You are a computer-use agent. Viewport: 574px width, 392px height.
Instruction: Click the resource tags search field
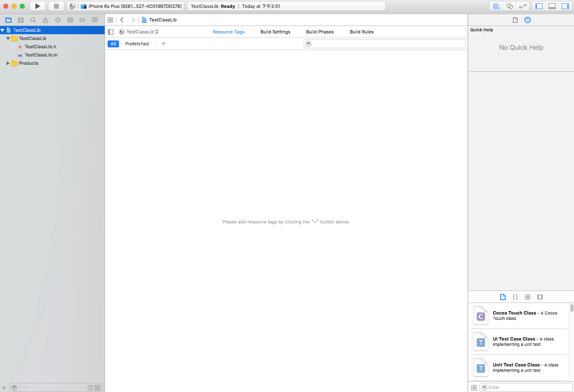coord(385,44)
